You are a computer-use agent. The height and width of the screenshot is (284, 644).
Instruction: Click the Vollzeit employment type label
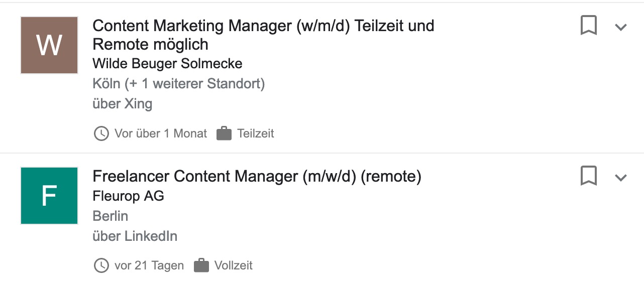[x=234, y=265]
